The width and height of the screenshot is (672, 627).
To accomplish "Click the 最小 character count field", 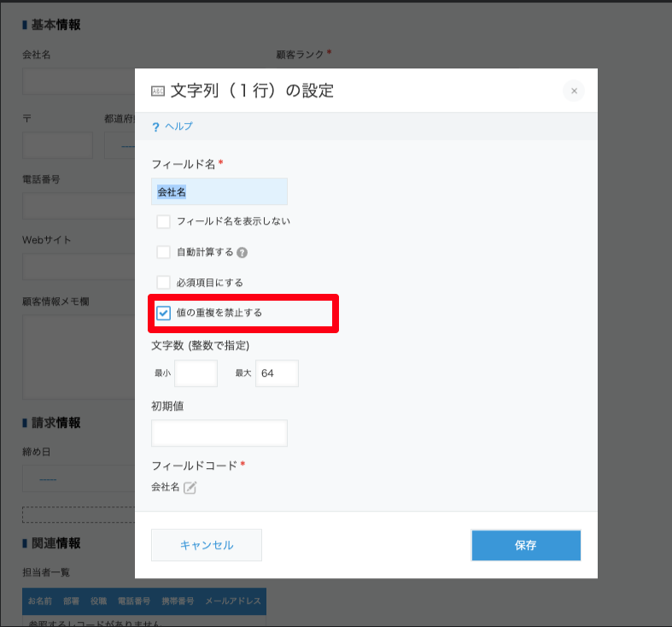I will (196, 373).
